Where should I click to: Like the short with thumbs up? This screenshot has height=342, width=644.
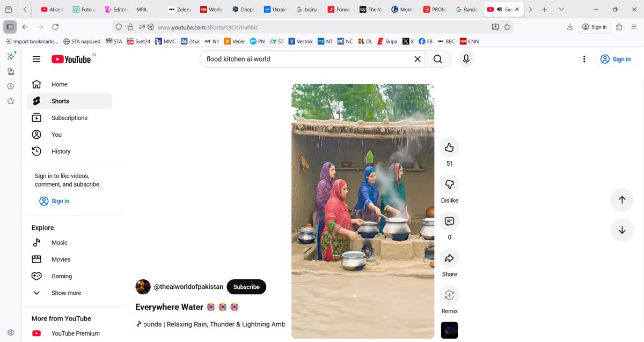tap(449, 147)
